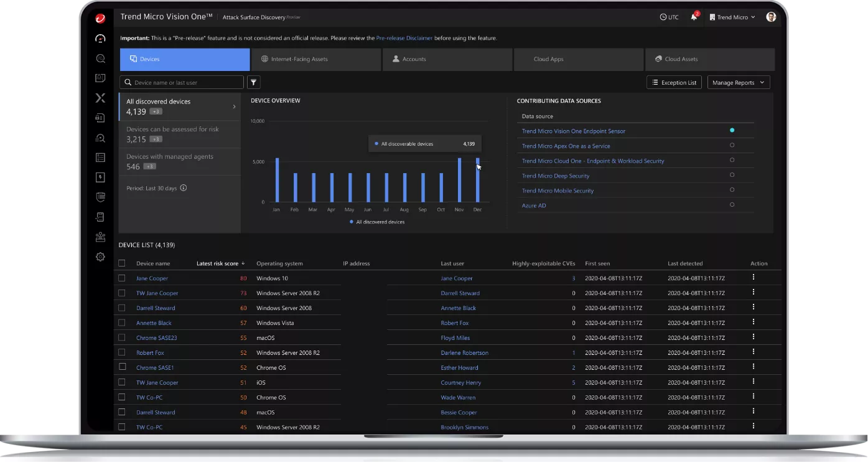
Task: Check the box for Chrome SASE1 row
Action: 122,367
